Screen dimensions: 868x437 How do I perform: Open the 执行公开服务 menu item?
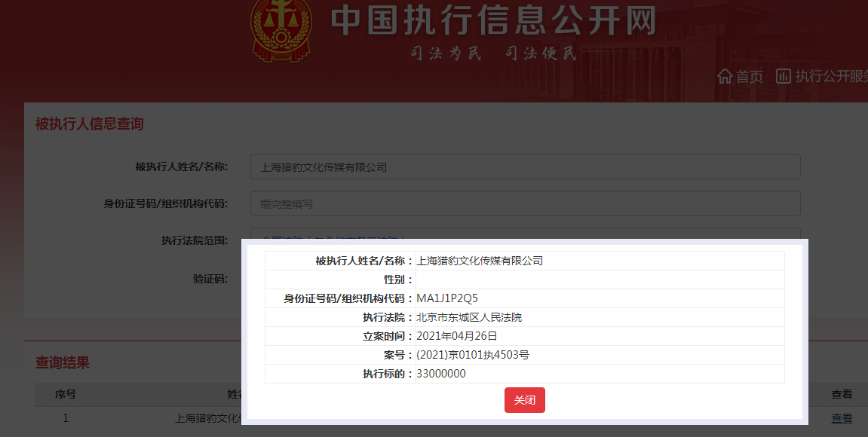point(831,76)
